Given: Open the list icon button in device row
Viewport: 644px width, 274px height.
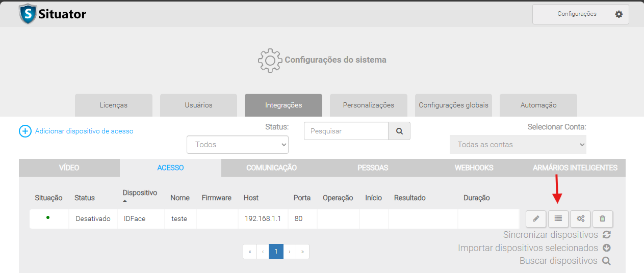Looking at the screenshot, I should click(558, 218).
